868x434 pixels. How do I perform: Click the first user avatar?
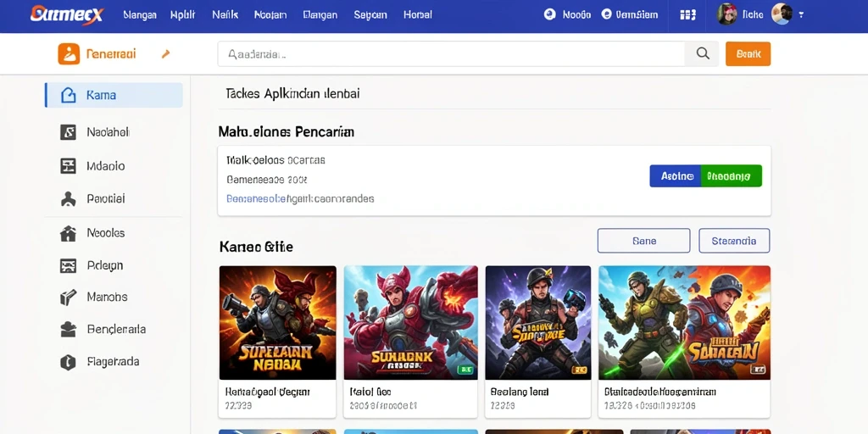pyautogui.click(x=726, y=14)
